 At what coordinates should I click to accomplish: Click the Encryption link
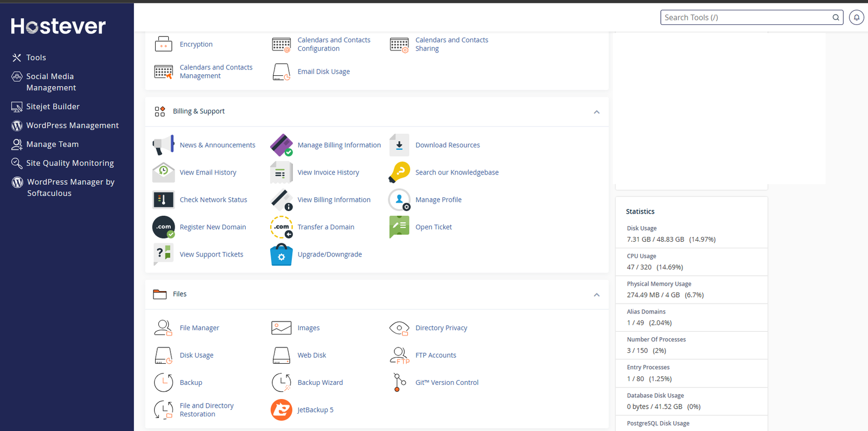(196, 44)
